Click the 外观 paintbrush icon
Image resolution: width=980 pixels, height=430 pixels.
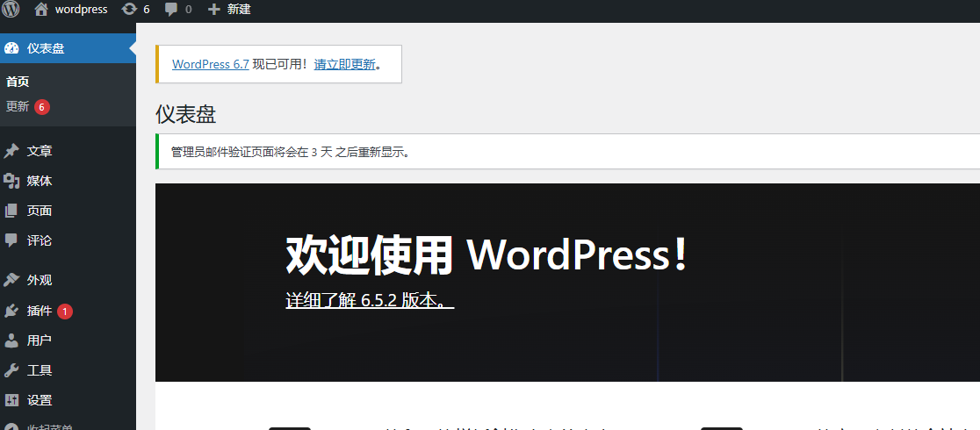tap(11, 280)
